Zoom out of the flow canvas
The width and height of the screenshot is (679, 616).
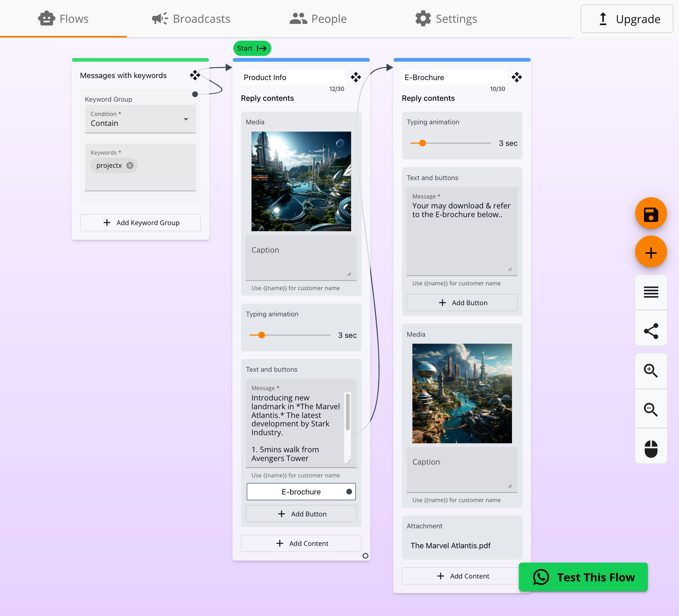pyautogui.click(x=651, y=409)
